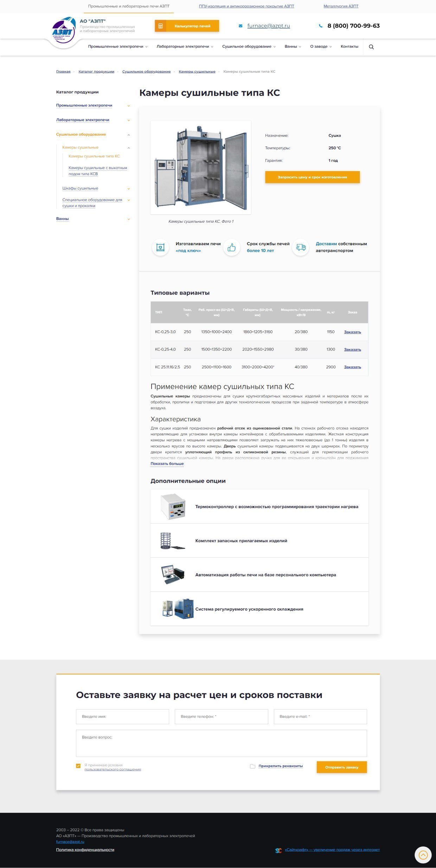Image resolution: width=436 pixels, height=868 pixels.
Task: Click furnace@azpt.ru email in header
Action: 269,26
